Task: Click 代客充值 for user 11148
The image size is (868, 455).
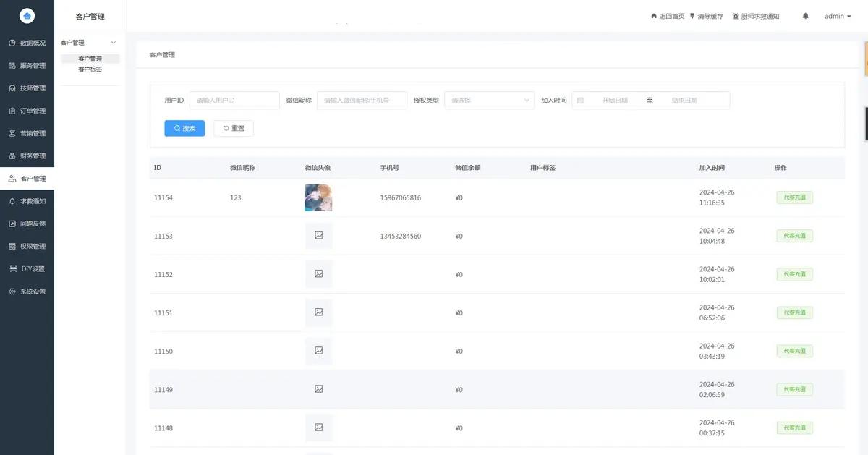Action: 794,428
